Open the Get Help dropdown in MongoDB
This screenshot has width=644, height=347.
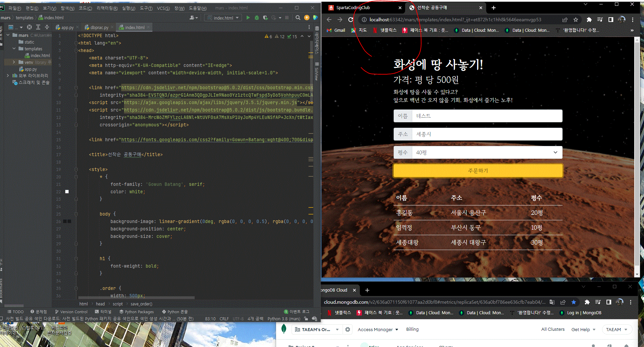point(583,329)
